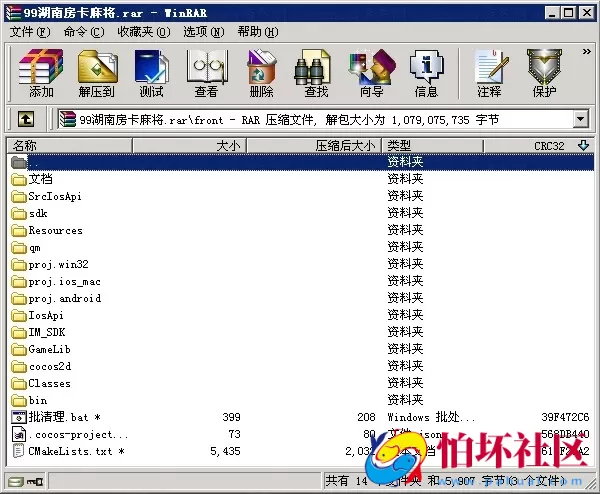
Task: Click the Add (添加) toolbar icon
Action: tap(41, 73)
